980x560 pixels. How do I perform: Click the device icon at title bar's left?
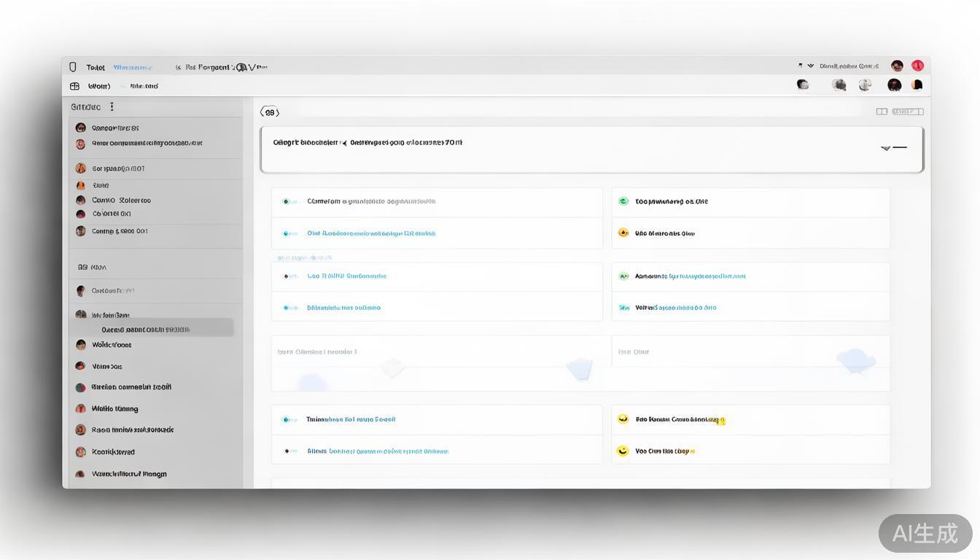[73, 67]
